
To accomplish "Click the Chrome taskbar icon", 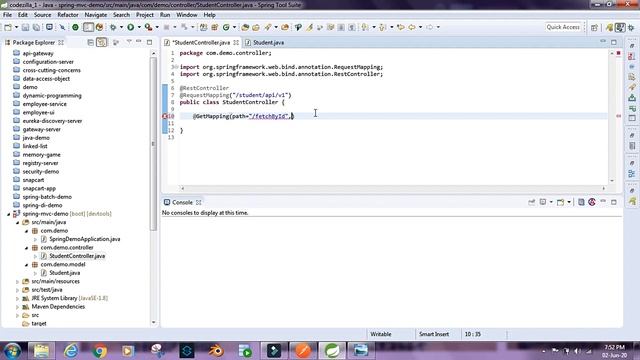I will (x=99, y=350).
